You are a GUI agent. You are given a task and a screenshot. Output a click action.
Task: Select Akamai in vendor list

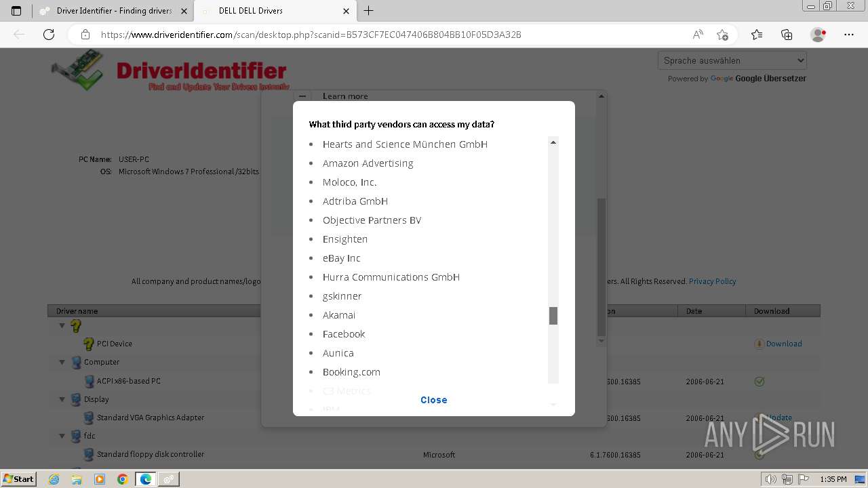click(339, 315)
